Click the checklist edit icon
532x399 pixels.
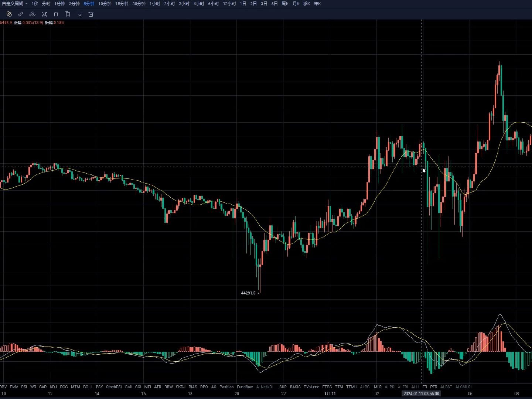pyautogui.click(x=79, y=14)
